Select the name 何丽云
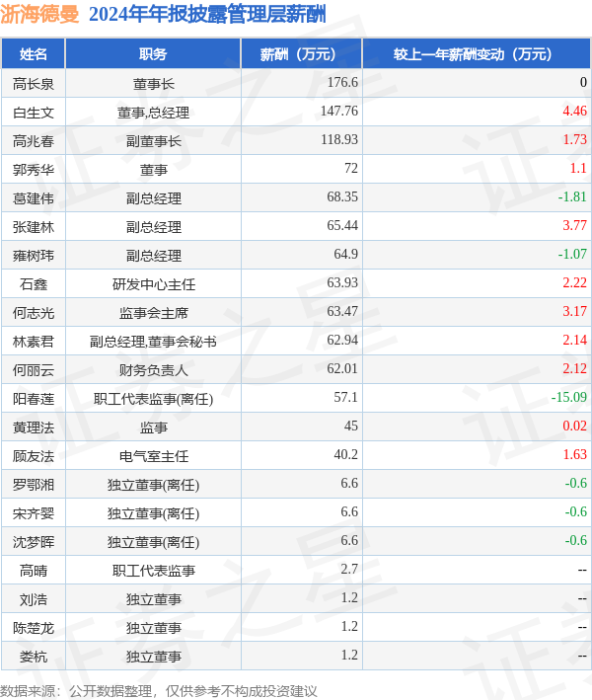The height and width of the screenshot is (700, 592). [34, 369]
